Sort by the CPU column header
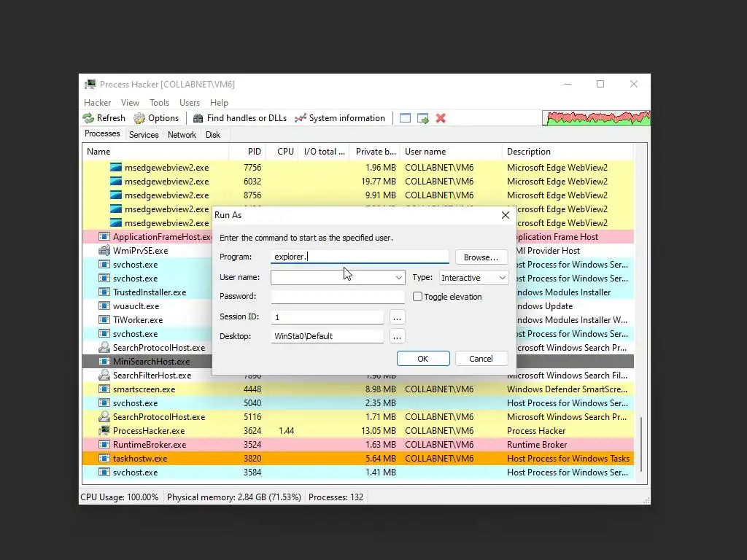 coord(282,152)
